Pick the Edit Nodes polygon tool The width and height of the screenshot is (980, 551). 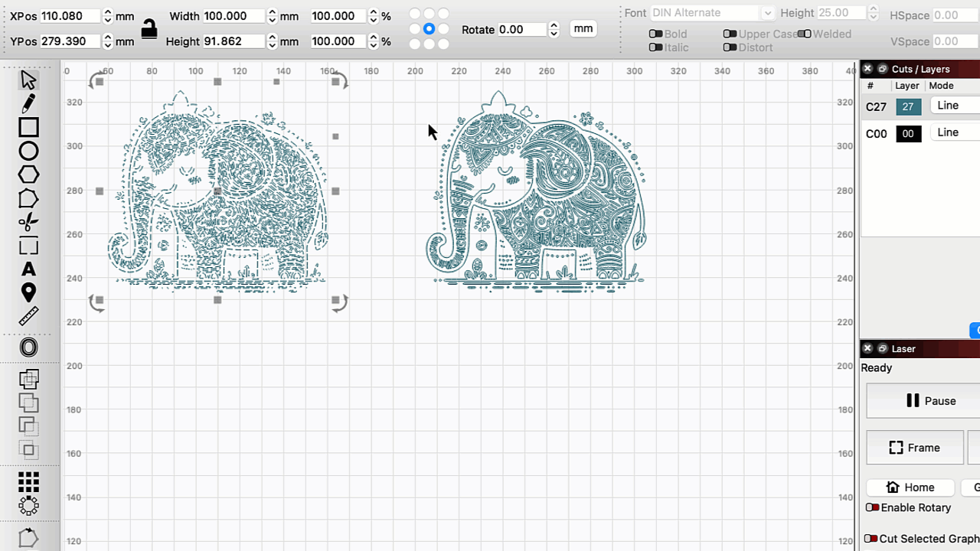(28, 199)
